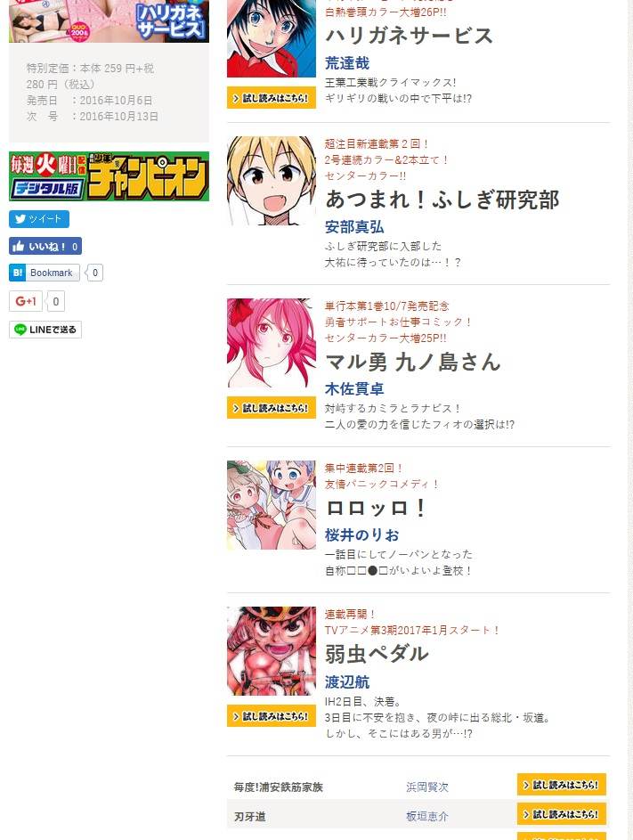Viewport: 633px width, 840px height.
Task: Open author link 渡辺航
Action: click(x=347, y=682)
